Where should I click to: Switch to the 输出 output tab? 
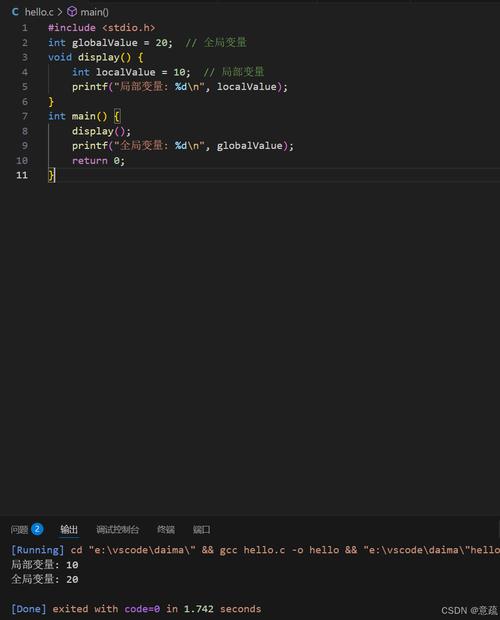coord(69,529)
